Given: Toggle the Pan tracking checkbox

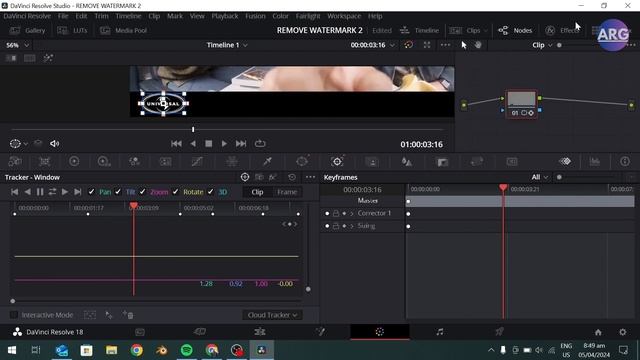Looking at the screenshot, I should click(91, 192).
